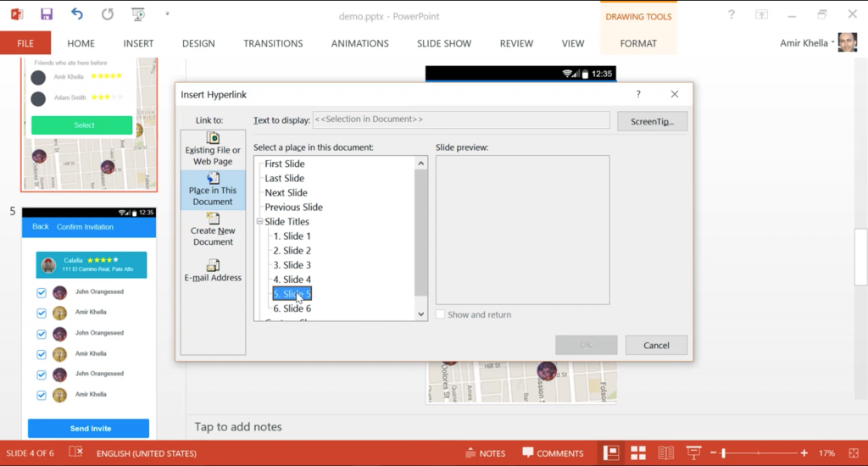Open the DESIGN tab
Image resolution: width=868 pixels, height=466 pixels.
pyautogui.click(x=198, y=43)
